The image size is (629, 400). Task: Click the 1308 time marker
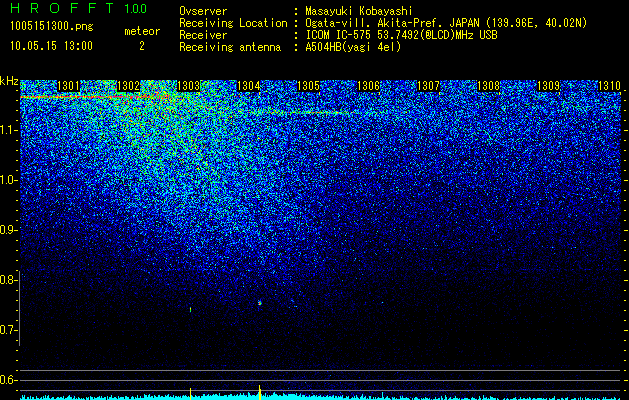[x=489, y=86]
